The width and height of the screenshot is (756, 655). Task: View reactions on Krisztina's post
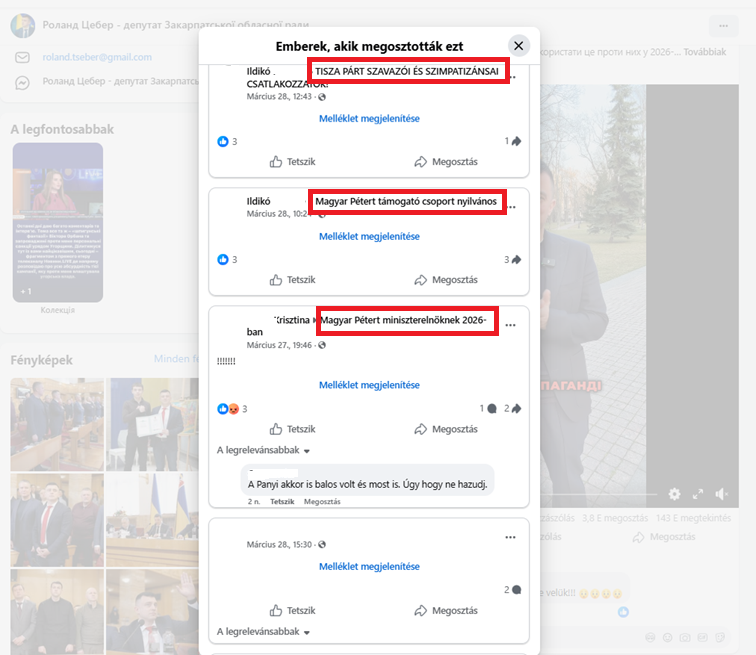click(229, 409)
